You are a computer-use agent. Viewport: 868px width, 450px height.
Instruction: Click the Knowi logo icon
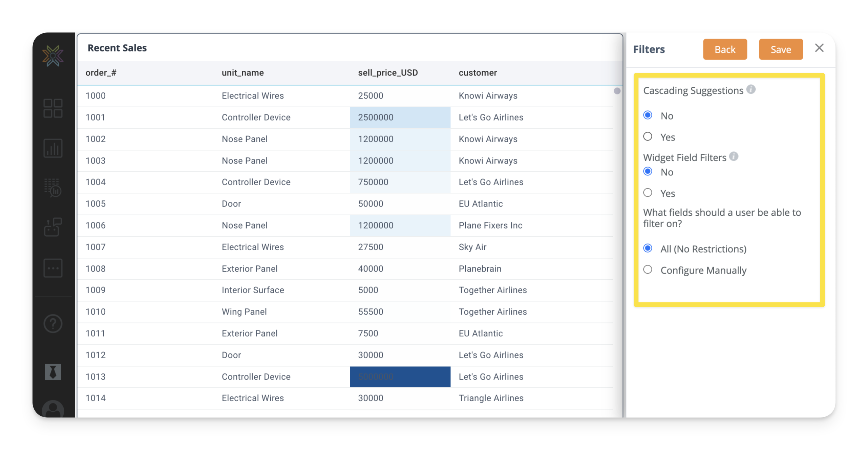click(53, 56)
